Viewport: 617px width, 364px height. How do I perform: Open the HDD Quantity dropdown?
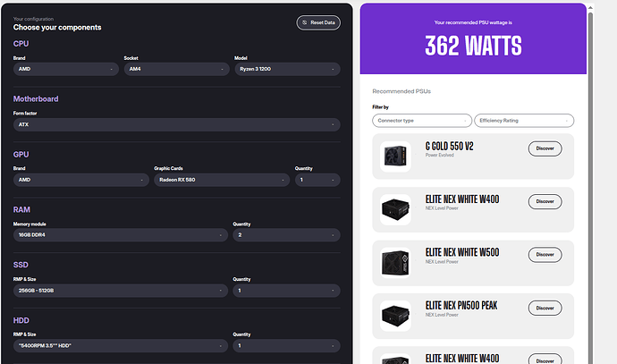click(x=286, y=346)
